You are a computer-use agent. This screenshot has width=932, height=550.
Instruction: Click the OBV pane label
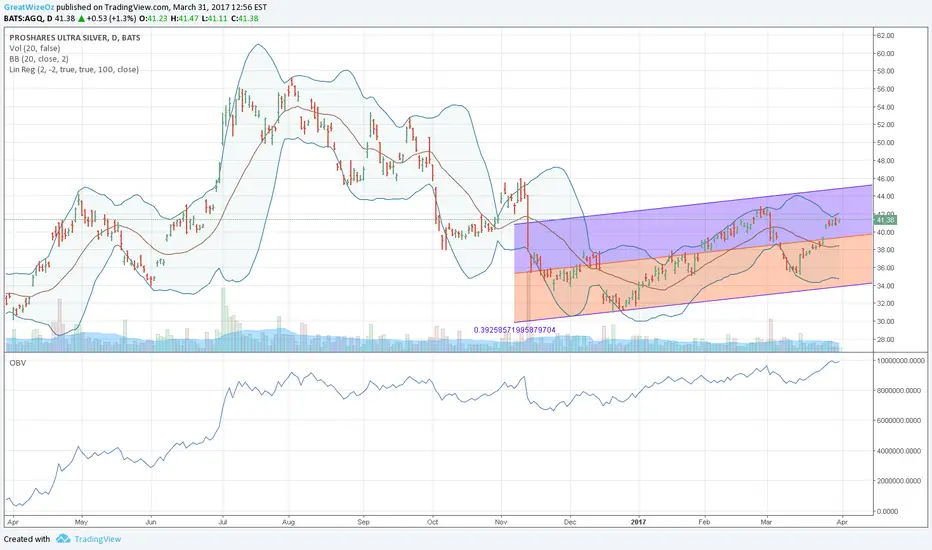pyautogui.click(x=18, y=363)
